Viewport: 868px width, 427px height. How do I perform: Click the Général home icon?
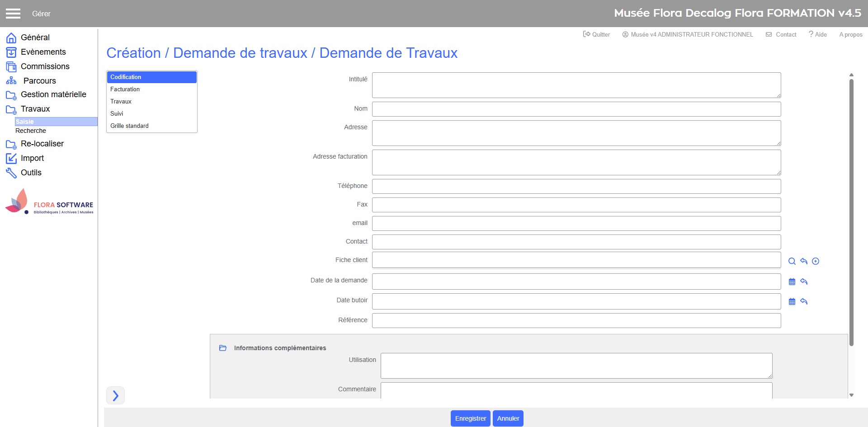coord(11,38)
